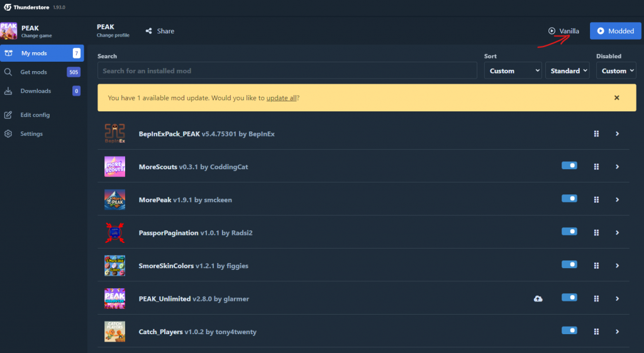Viewport: 644px width, 353px height.
Task: Click the My mods box icon
Action: tap(8, 53)
